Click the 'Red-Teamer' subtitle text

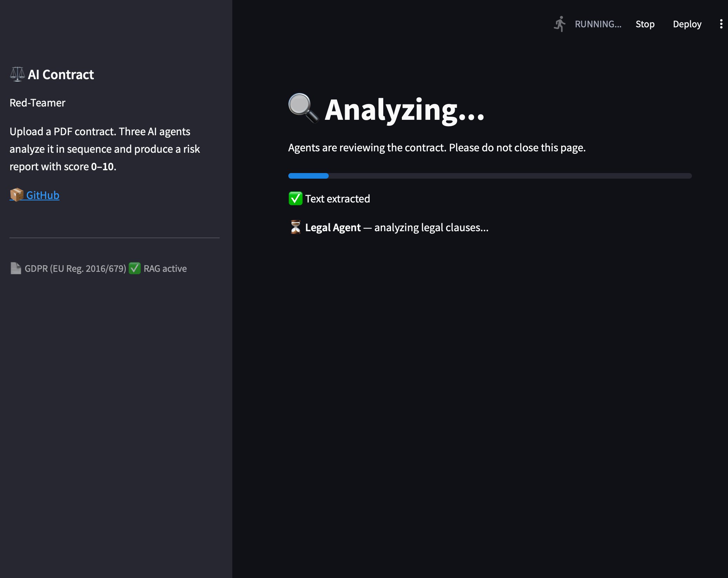coord(37,103)
